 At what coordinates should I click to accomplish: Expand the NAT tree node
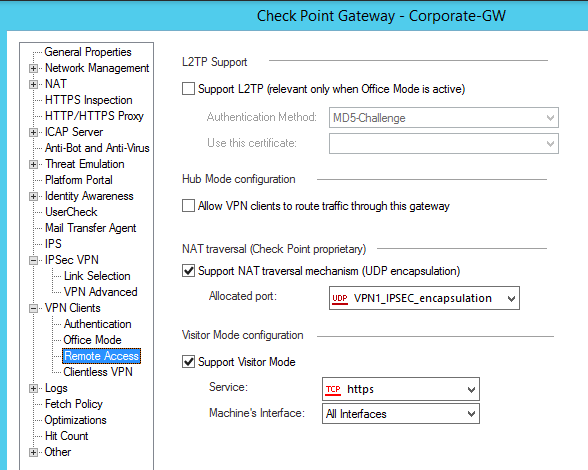coord(33,84)
